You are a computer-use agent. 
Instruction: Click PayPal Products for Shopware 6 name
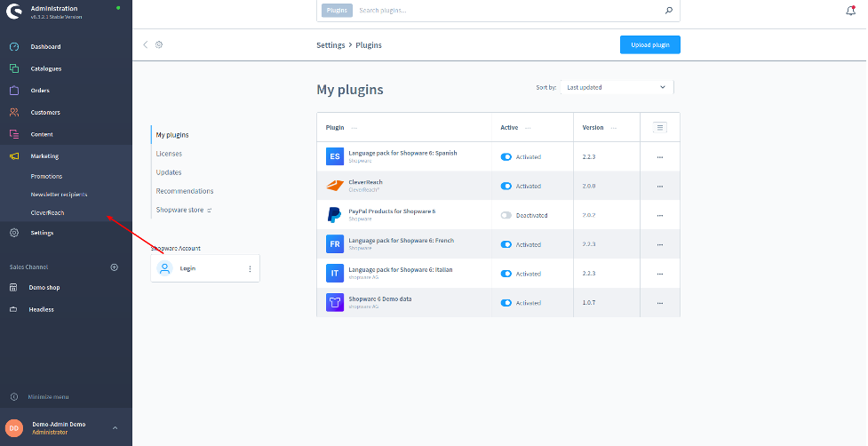click(x=392, y=211)
